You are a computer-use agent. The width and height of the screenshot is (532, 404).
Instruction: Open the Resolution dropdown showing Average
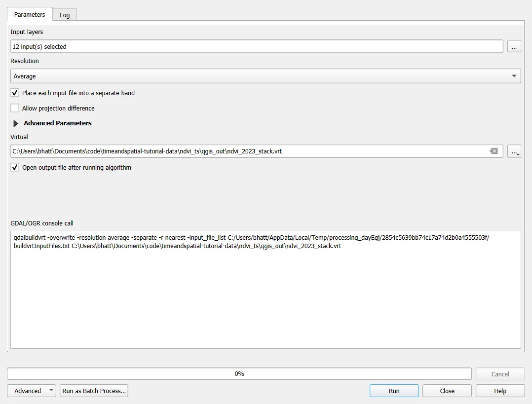[x=266, y=76]
